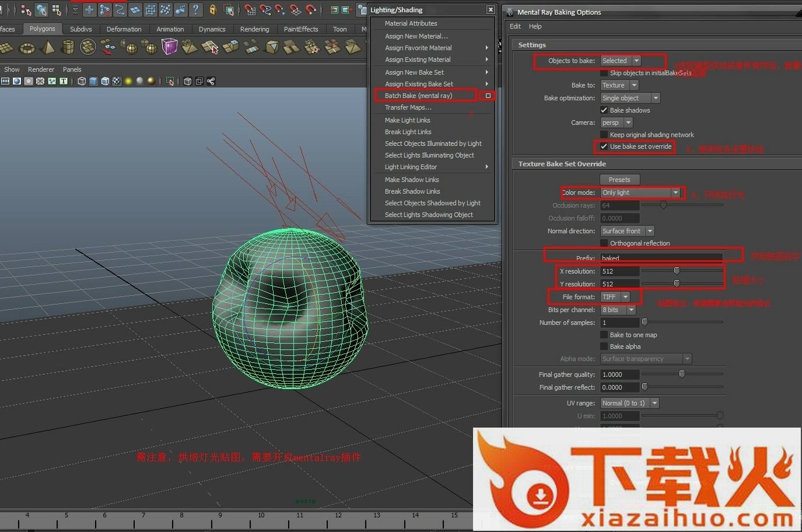Enable Orthogonal reflection checkbox

coord(604,243)
